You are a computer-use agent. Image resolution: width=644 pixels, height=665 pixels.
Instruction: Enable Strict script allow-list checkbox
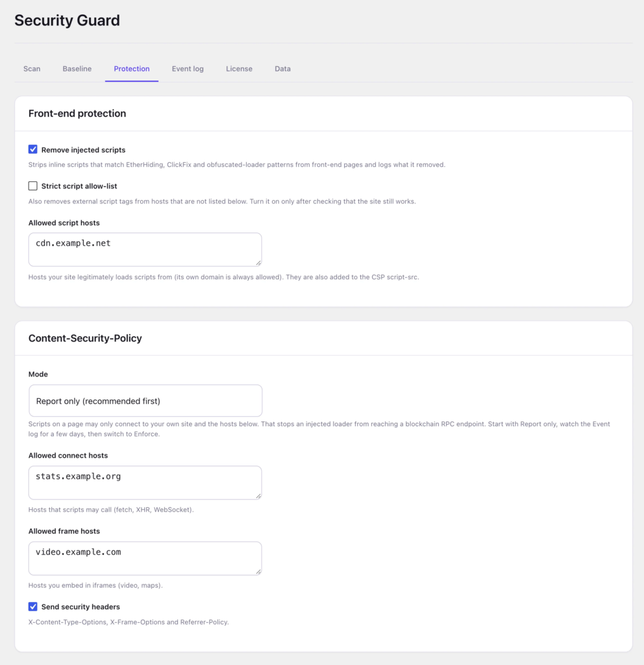pyautogui.click(x=32, y=186)
